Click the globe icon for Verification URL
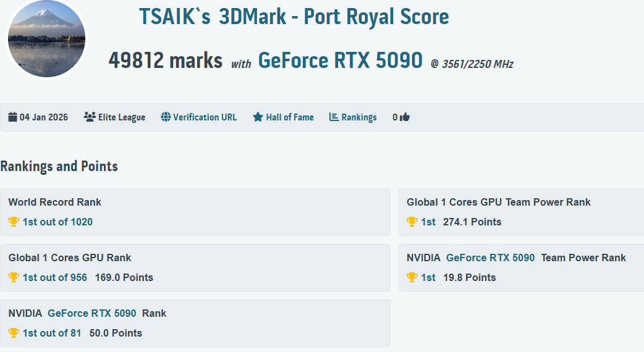The height and width of the screenshot is (352, 644). coord(166,117)
